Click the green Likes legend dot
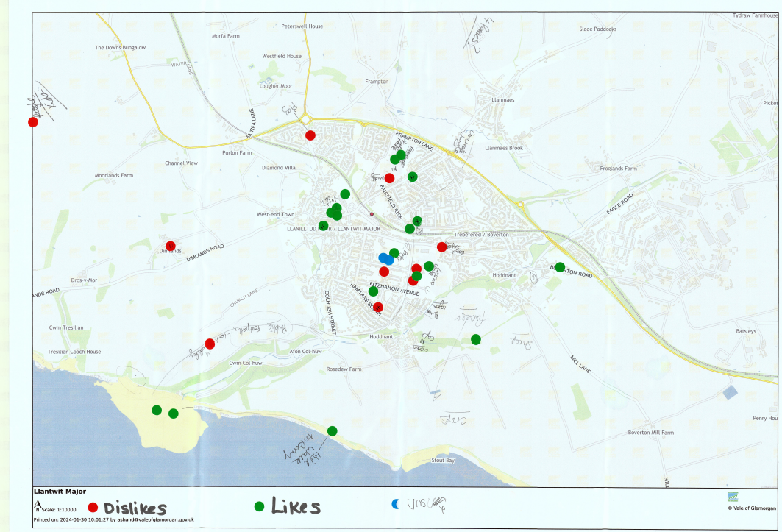Image resolution: width=782 pixels, height=532 pixels. (259, 506)
